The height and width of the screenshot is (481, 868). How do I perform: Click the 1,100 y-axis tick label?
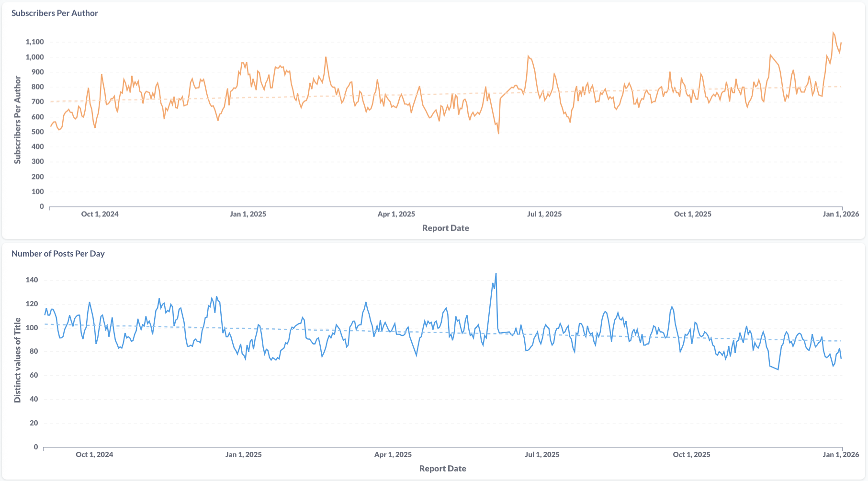pos(34,42)
